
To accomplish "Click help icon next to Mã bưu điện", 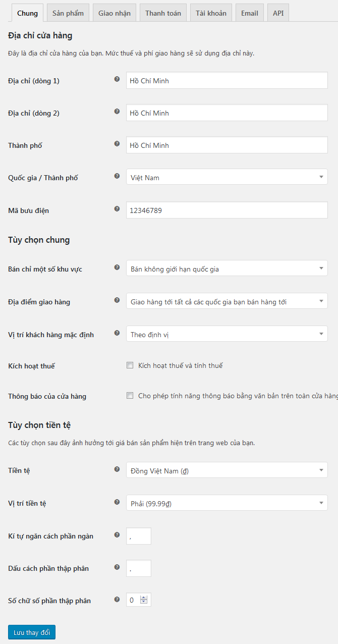I will 117,208.
